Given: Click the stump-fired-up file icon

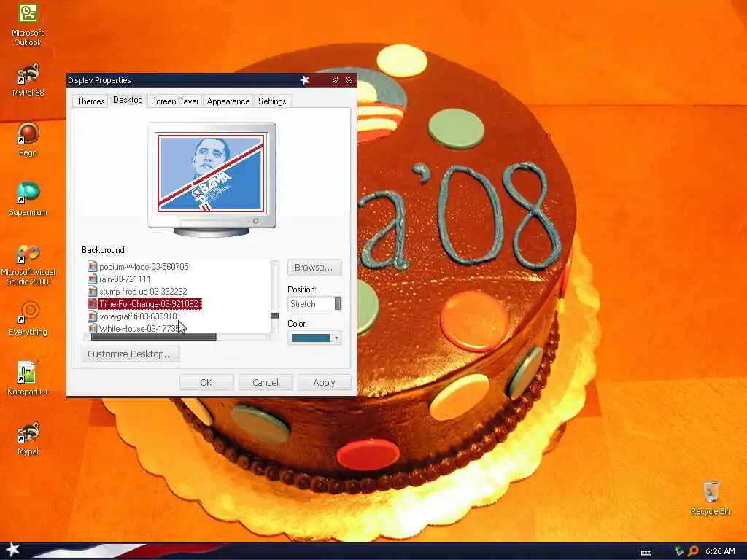Looking at the screenshot, I should 93,292.
